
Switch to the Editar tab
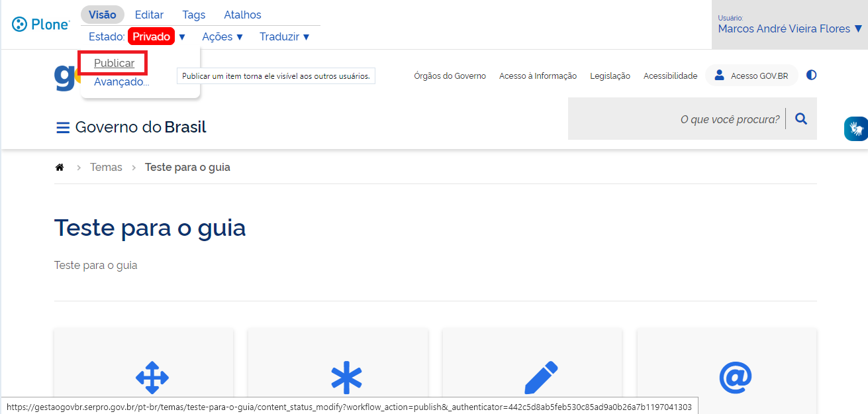click(x=149, y=15)
